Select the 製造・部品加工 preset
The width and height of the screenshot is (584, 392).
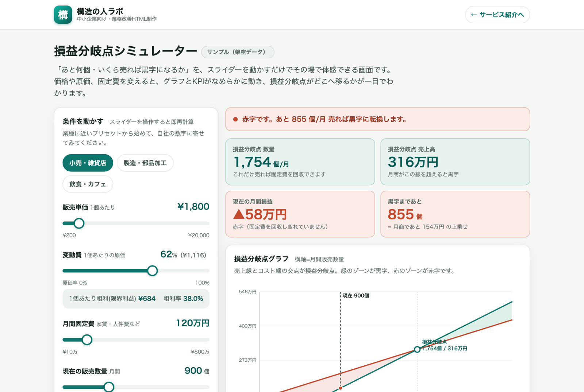click(x=145, y=163)
